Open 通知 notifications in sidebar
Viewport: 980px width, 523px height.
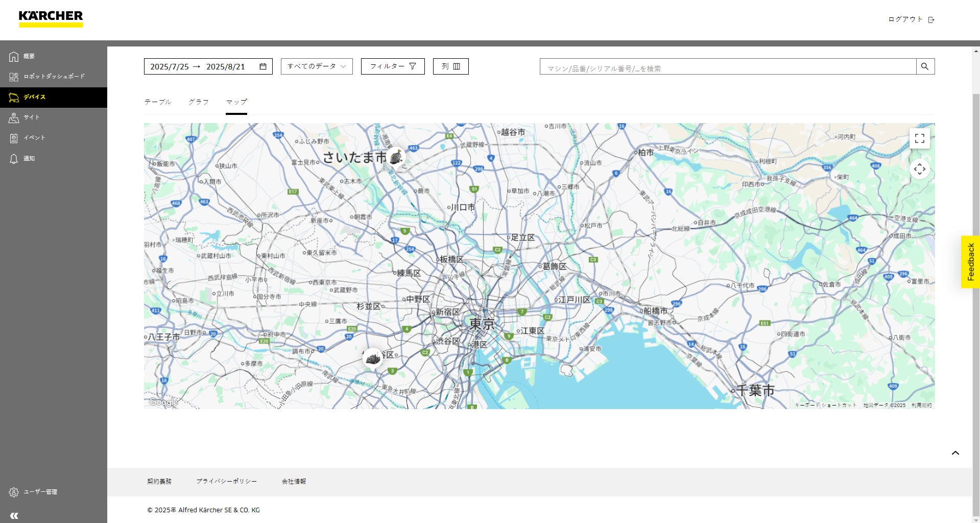click(x=29, y=158)
